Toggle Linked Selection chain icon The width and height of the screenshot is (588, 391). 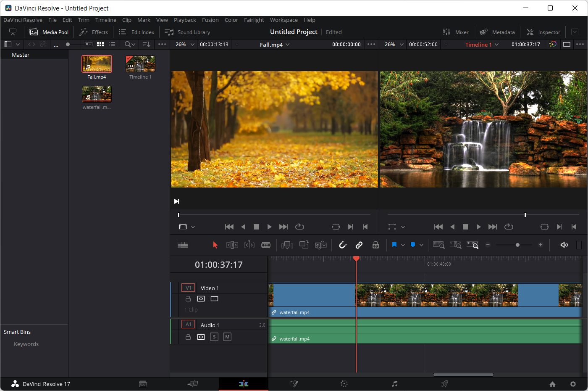[x=359, y=245]
